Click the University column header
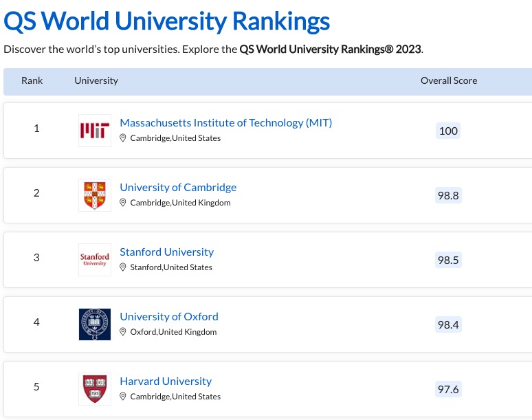 point(96,80)
